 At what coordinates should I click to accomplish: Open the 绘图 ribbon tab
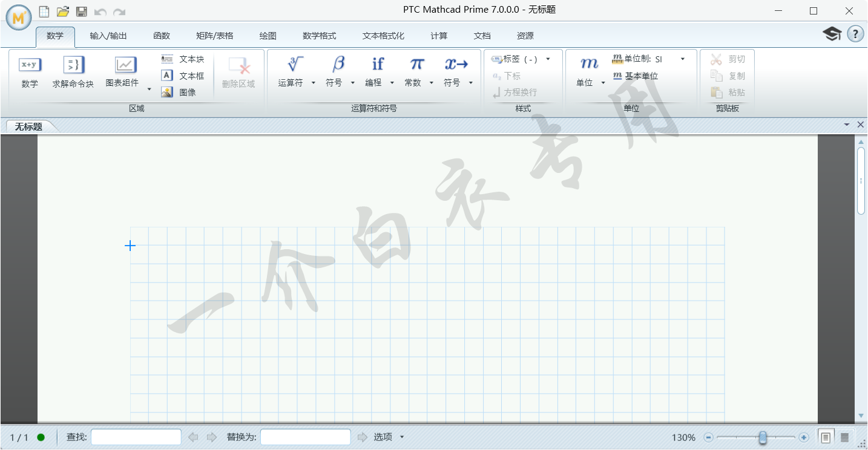click(x=268, y=36)
